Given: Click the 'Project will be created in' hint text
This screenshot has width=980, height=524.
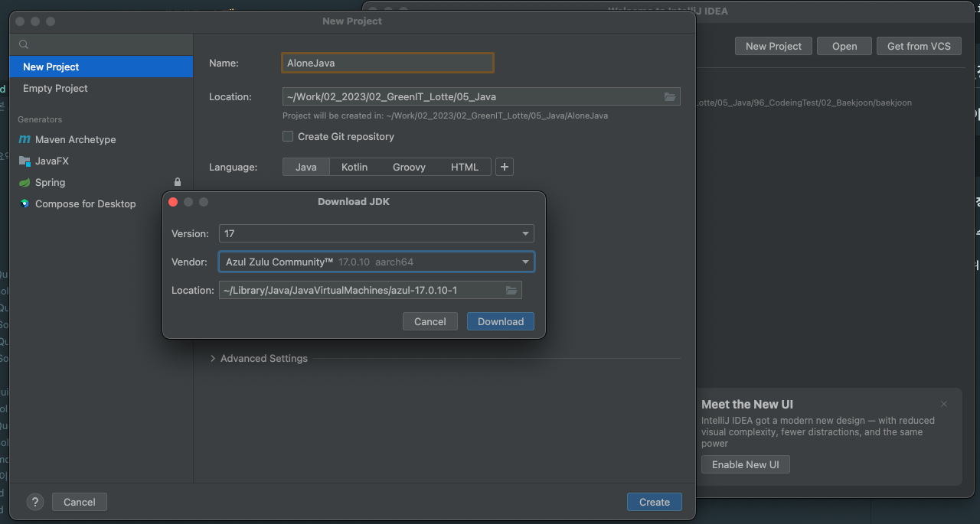Looking at the screenshot, I should point(446,116).
